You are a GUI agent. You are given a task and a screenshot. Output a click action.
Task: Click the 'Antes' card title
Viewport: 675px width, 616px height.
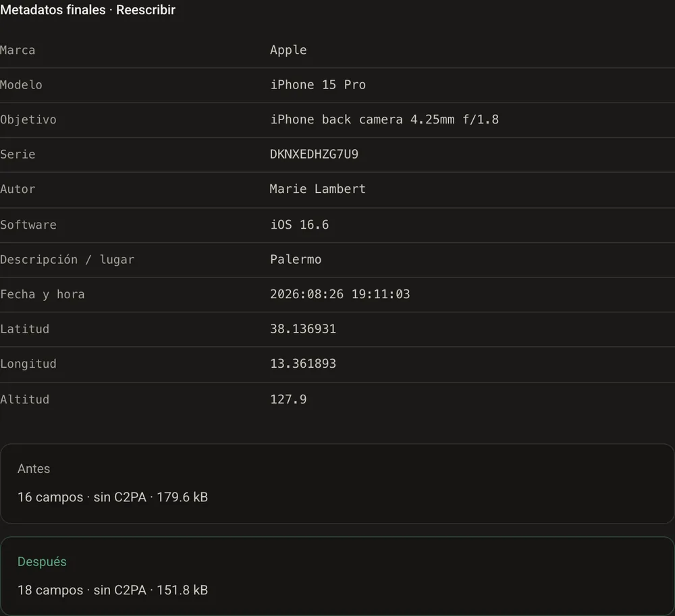point(34,469)
